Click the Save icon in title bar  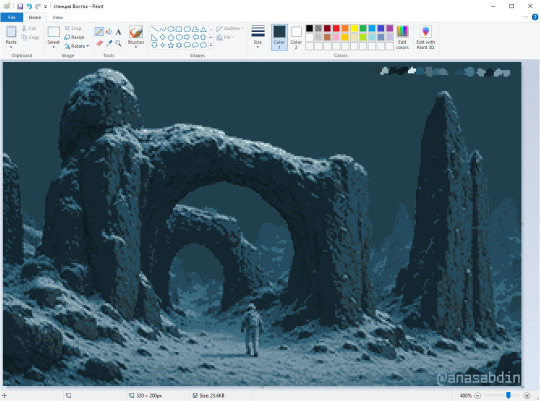(20, 6)
